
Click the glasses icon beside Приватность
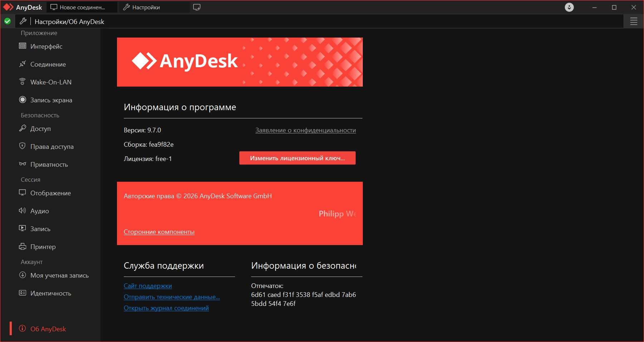(x=23, y=164)
